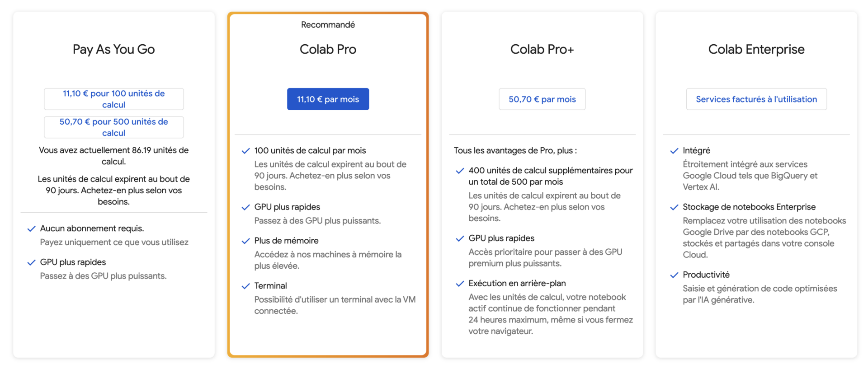This screenshot has width=868, height=373.
Task: Click the Colab Pro+ plan title
Action: click(542, 49)
